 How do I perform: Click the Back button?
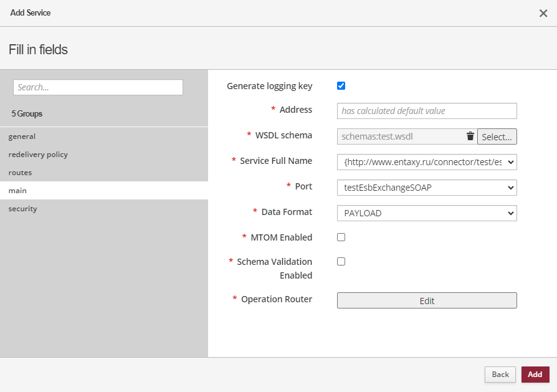click(500, 374)
